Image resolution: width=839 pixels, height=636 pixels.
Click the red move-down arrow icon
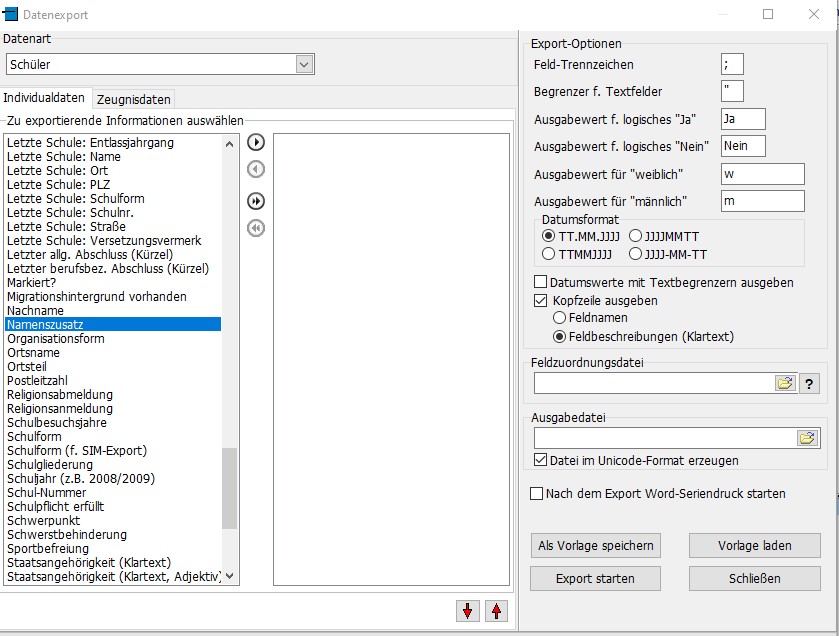click(468, 611)
